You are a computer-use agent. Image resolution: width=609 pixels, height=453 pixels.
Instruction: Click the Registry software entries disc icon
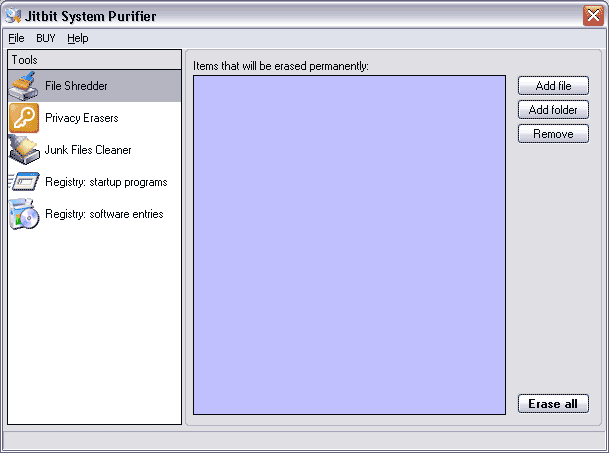click(24, 214)
